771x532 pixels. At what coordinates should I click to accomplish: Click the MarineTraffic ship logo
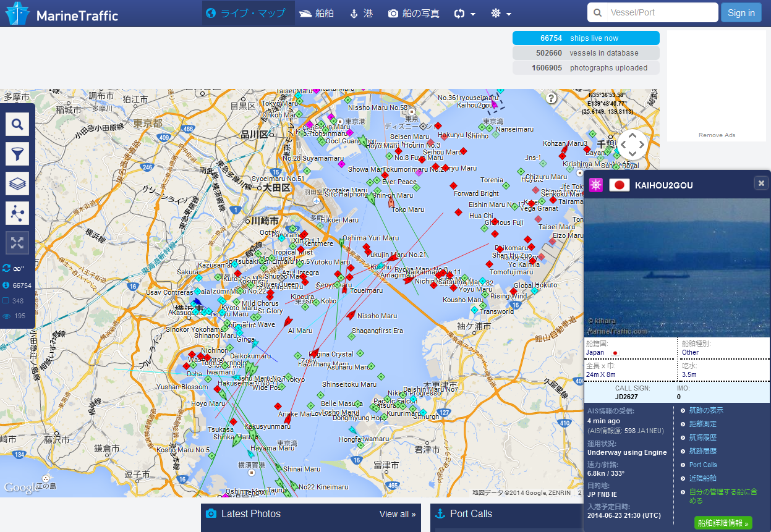[x=17, y=14]
